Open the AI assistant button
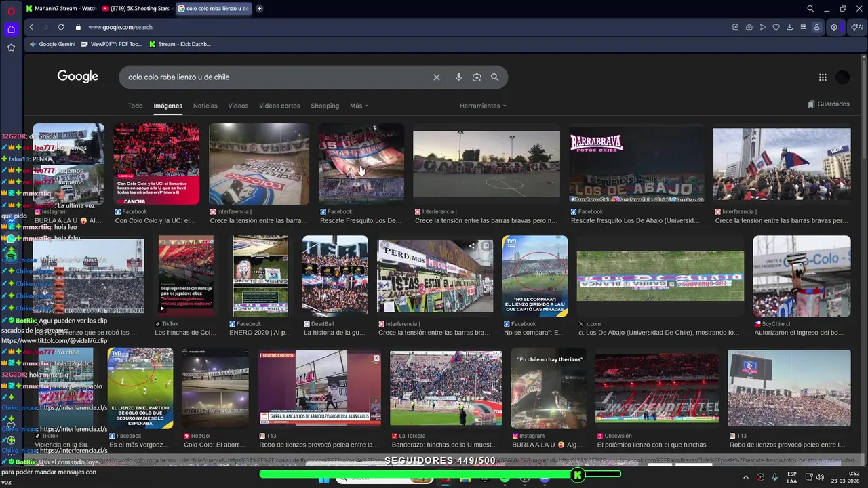 point(857,27)
